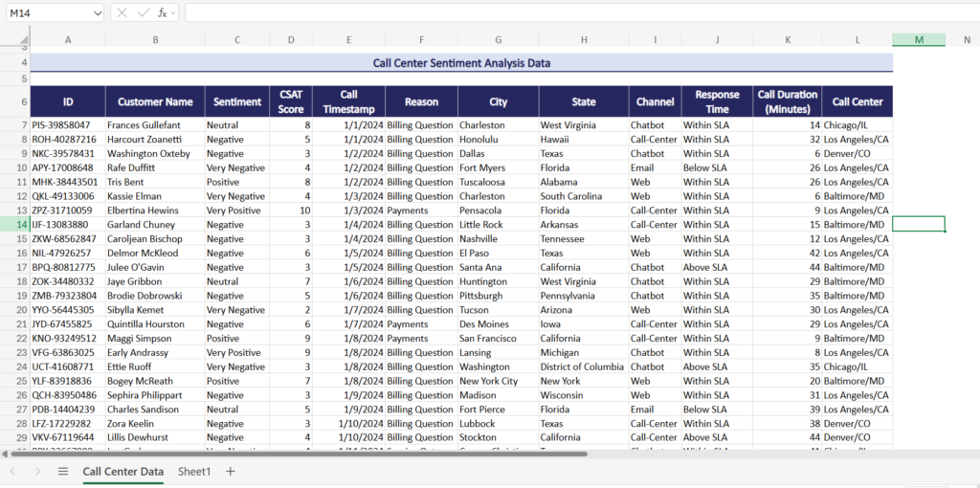Viewport: 980px width, 488px height.
Task: Add a new sheet with plus icon
Action: (230, 471)
